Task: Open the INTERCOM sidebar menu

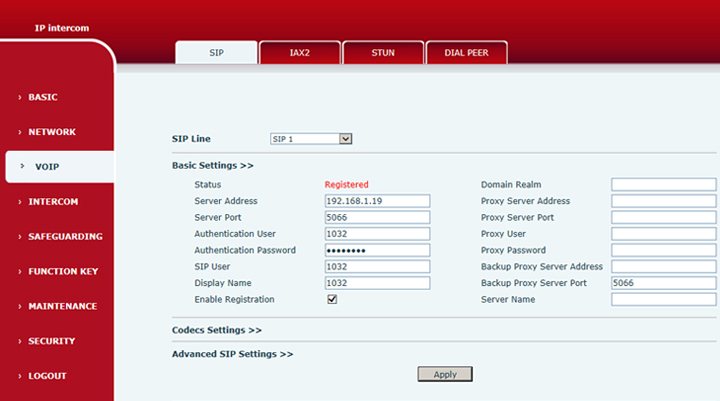Action: click(53, 202)
